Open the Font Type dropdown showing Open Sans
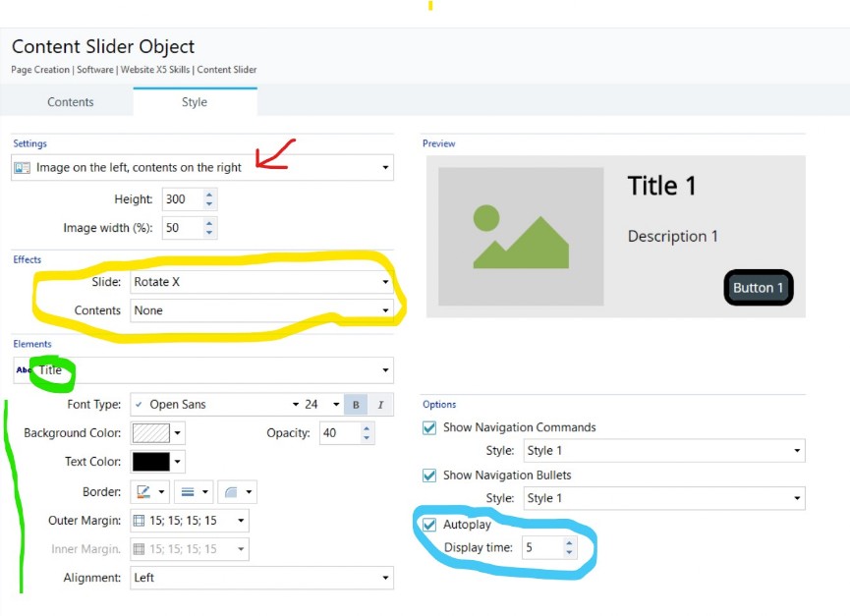Viewport: 850px width, 616px height. pos(216,404)
